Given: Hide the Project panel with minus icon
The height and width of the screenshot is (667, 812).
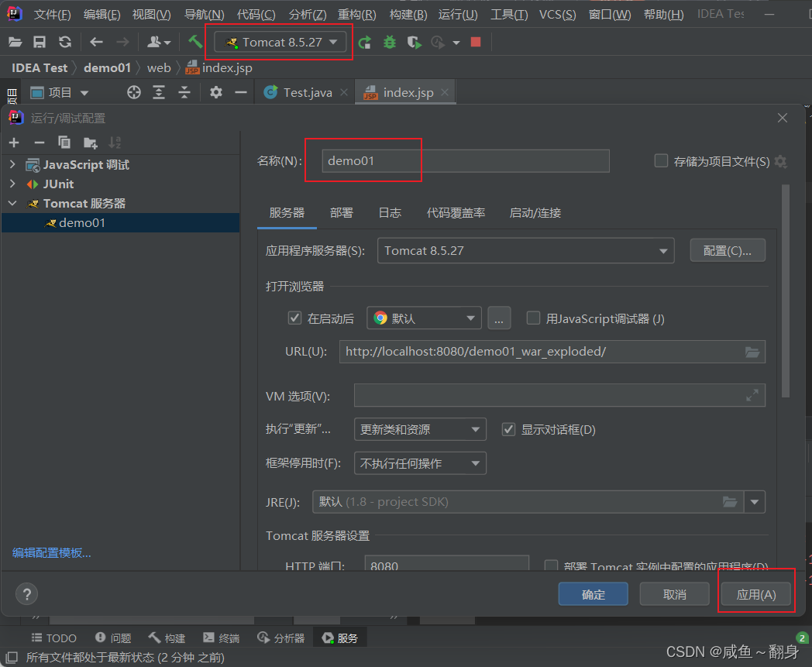Looking at the screenshot, I should click(241, 93).
